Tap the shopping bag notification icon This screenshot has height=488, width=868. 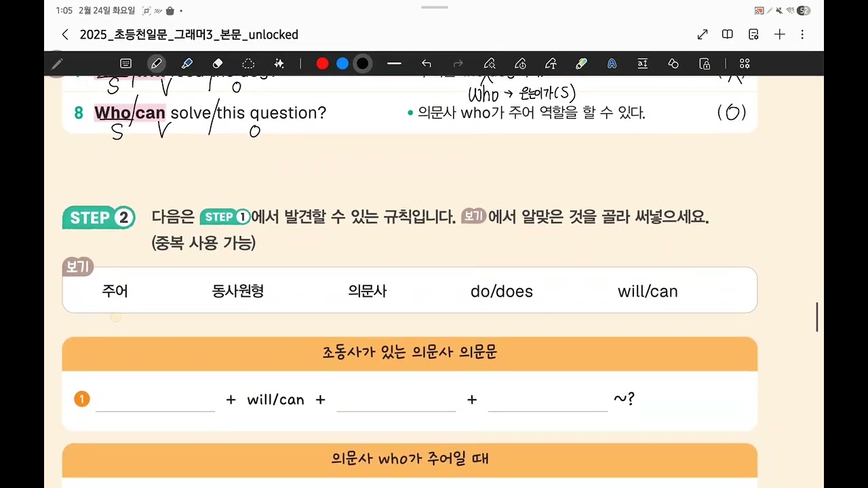(170, 11)
